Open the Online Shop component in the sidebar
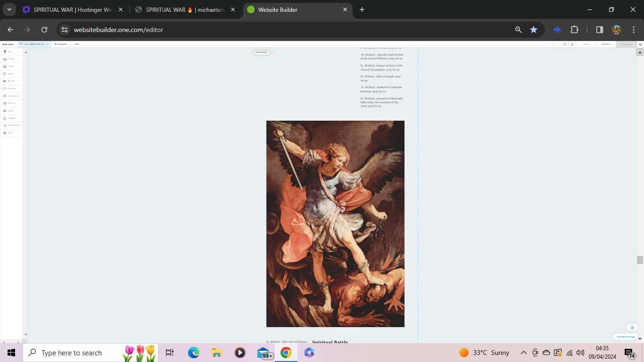644x362 pixels. click(x=11, y=125)
